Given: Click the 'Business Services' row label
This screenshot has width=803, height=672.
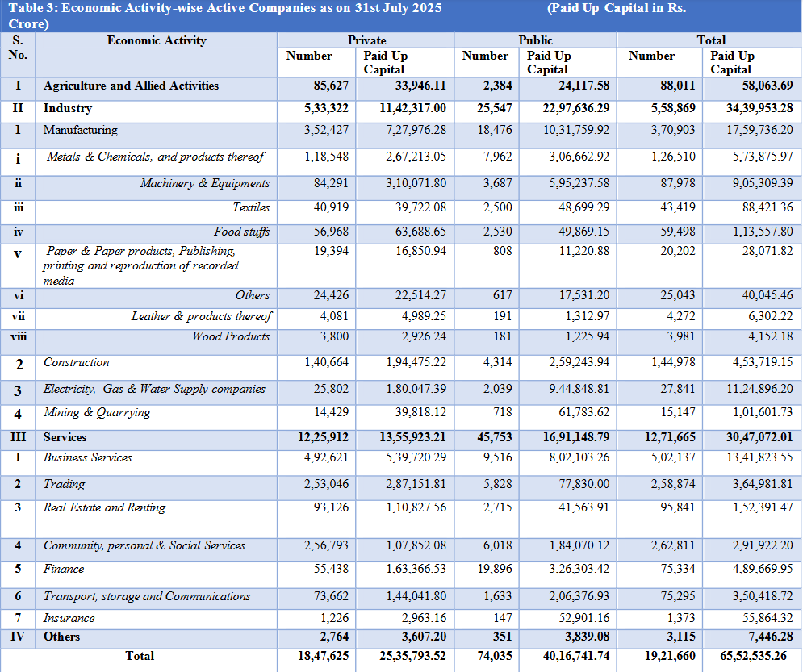Looking at the screenshot, I should [x=88, y=457].
